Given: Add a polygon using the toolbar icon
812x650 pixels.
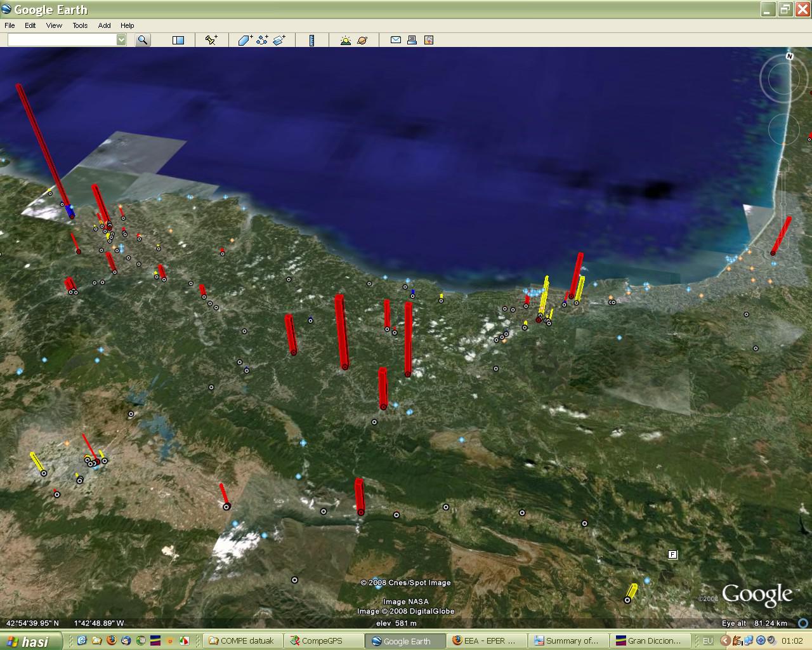Looking at the screenshot, I should [x=246, y=40].
